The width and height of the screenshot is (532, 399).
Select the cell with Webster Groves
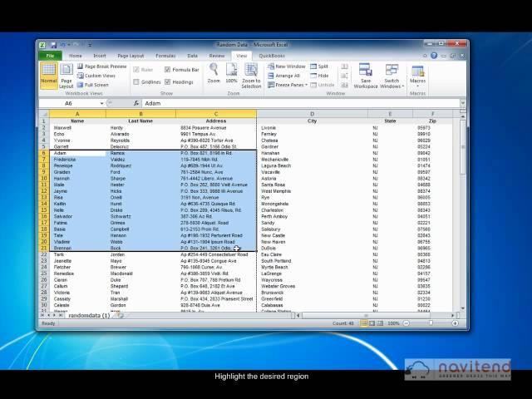tap(313, 286)
